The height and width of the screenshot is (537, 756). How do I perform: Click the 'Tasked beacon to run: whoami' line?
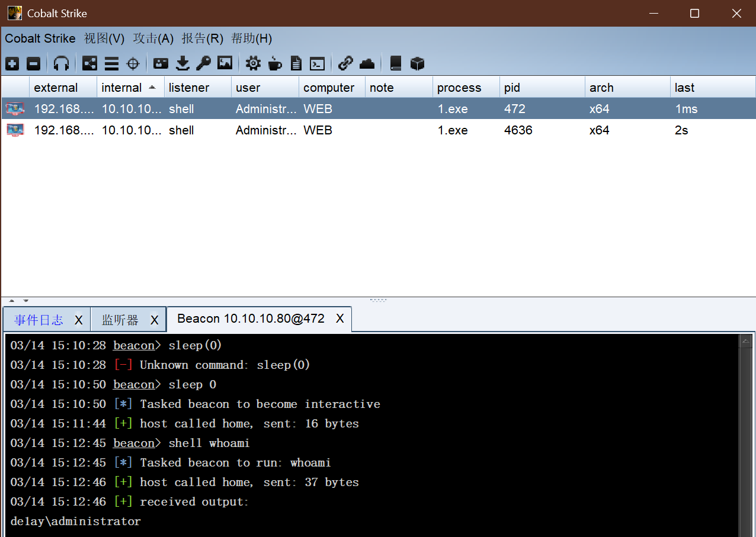171,462
